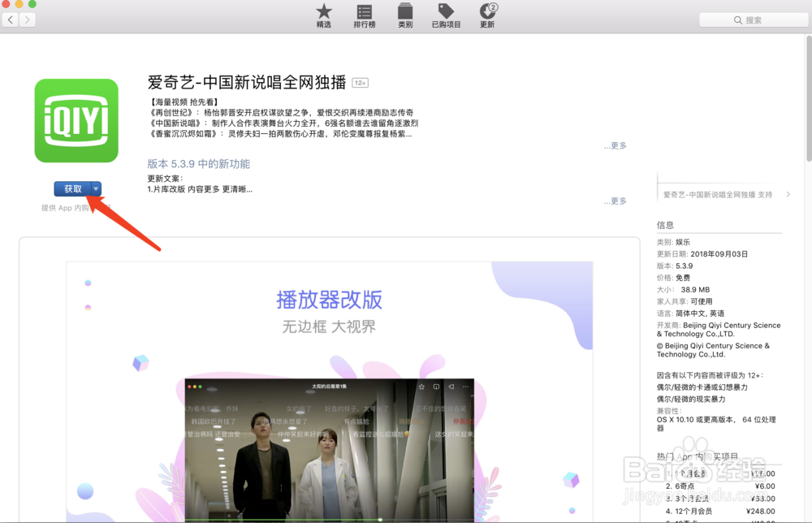812x523 pixels.
Task: Click the 12个月会员 in-app purchase row
Action: pos(720,511)
